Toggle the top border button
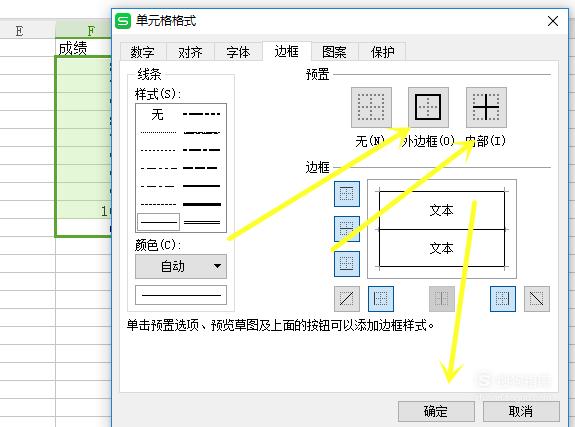The image size is (575, 427). tap(347, 193)
